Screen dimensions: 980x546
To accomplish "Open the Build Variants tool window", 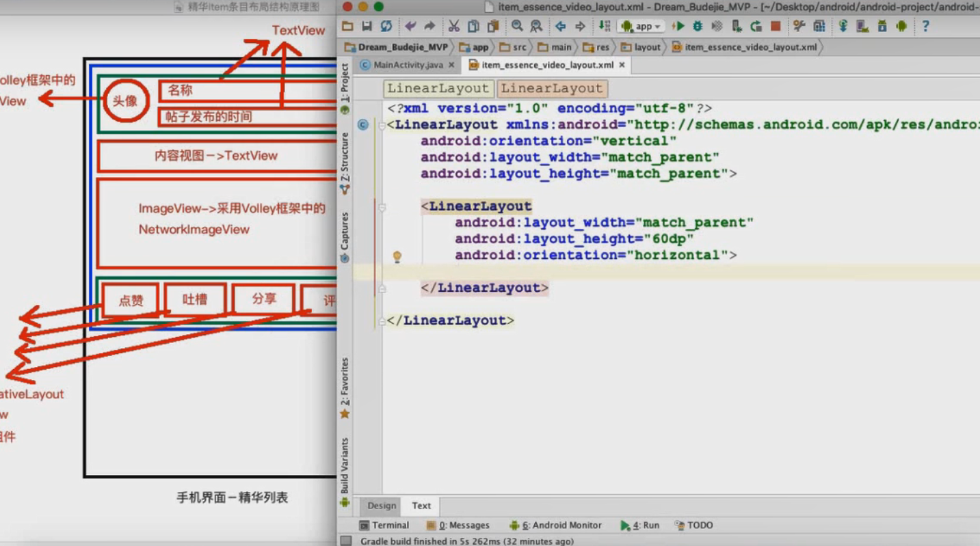I will (345, 473).
